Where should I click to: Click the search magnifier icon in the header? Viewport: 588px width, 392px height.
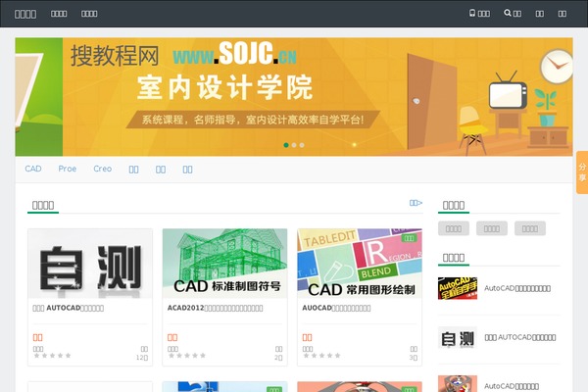507,13
